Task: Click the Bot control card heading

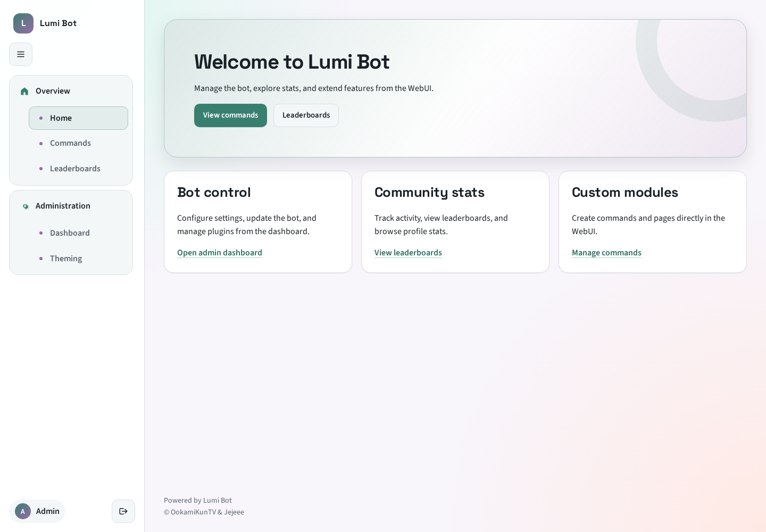Action: 214,193
